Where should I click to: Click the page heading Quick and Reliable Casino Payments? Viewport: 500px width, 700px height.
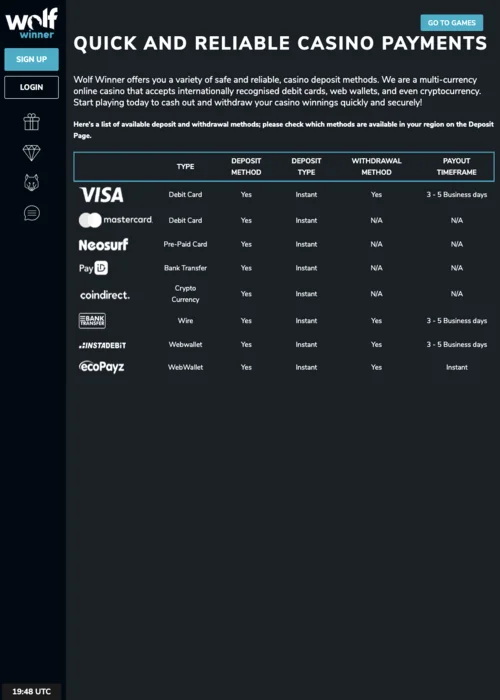[x=280, y=43]
